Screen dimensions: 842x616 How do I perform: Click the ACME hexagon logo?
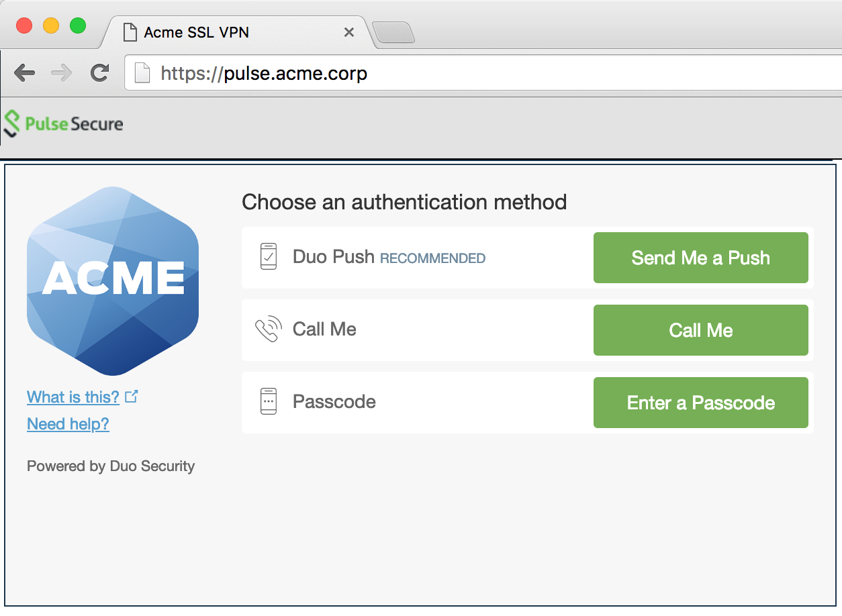(113, 280)
